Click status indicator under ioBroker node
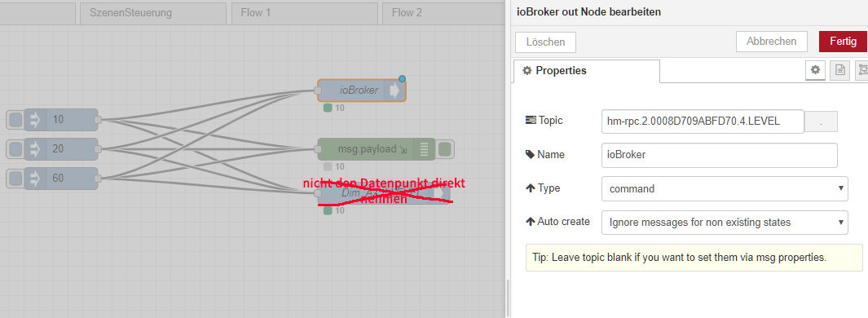 click(328, 108)
